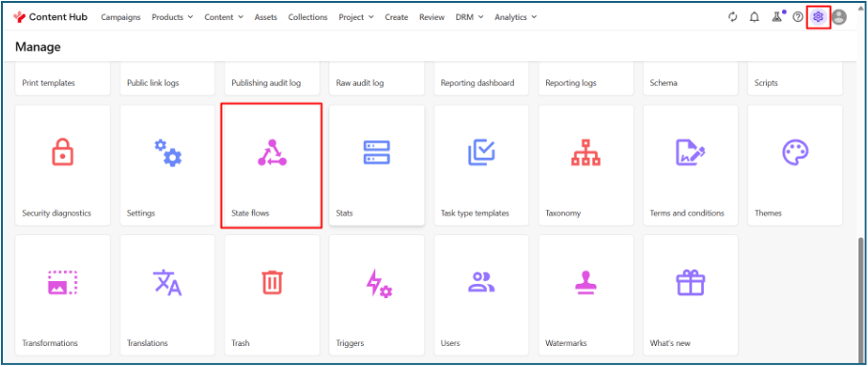Open the Settings gears tile
This screenshot has width=868, height=367.
click(x=167, y=165)
